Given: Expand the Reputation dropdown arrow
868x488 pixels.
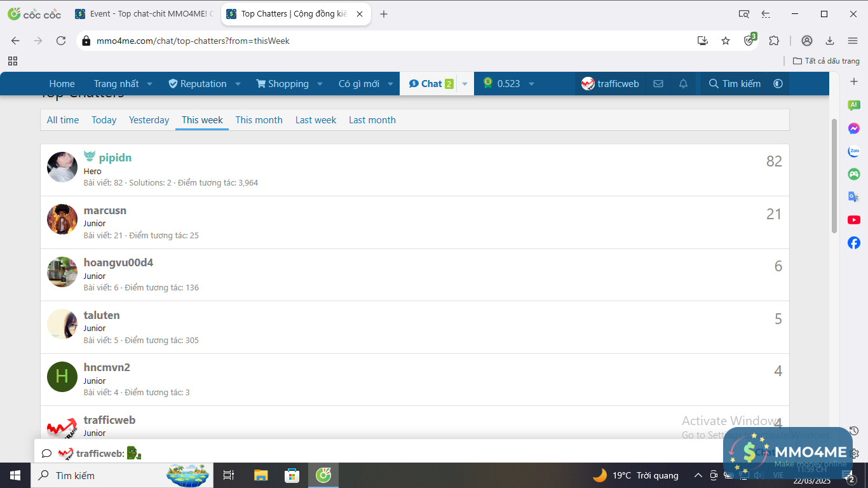Looking at the screenshot, I should pos(238,84).
